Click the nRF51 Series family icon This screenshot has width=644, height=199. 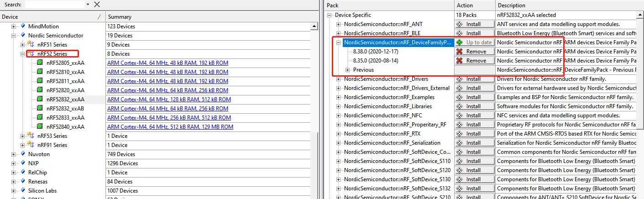[31, 45]
